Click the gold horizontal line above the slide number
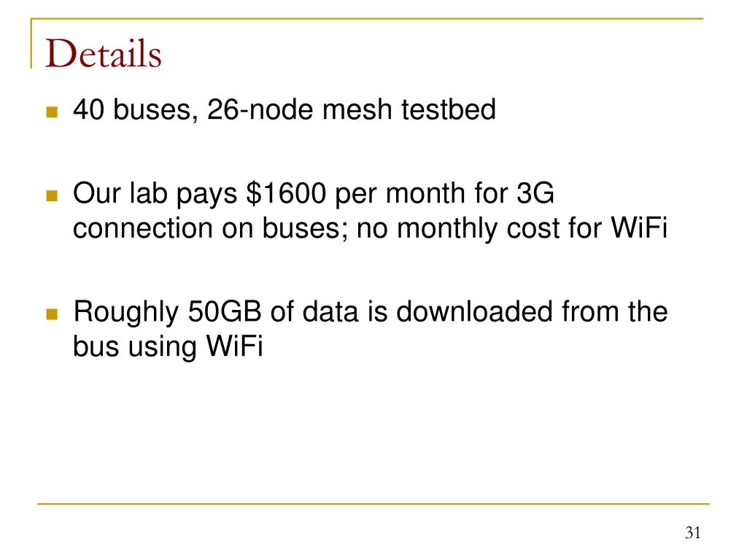The height and width of the screenshot is (560, 747). point(373,503)
